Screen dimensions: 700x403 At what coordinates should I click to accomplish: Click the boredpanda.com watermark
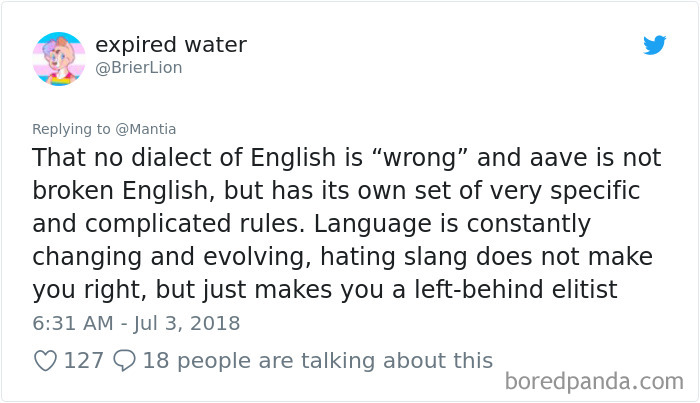pyautogui.click(x=594, y=380)
